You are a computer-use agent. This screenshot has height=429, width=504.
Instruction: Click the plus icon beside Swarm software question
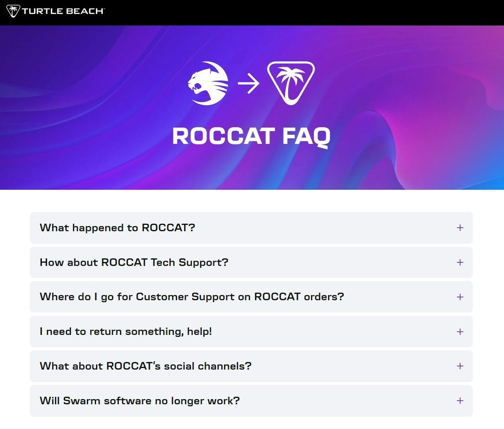pyautogui.click(x=460, y=401)
